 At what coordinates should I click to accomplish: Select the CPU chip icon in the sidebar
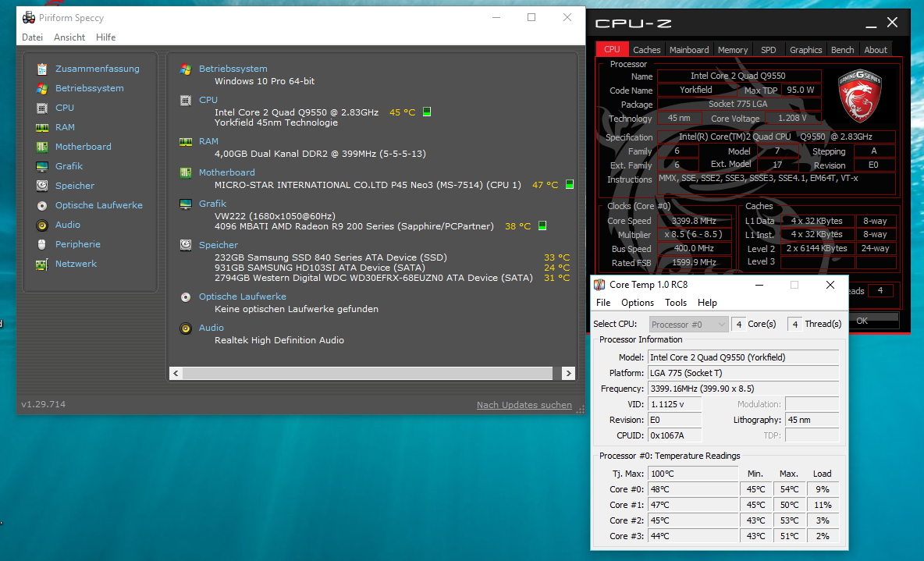(x=42, y=108)
